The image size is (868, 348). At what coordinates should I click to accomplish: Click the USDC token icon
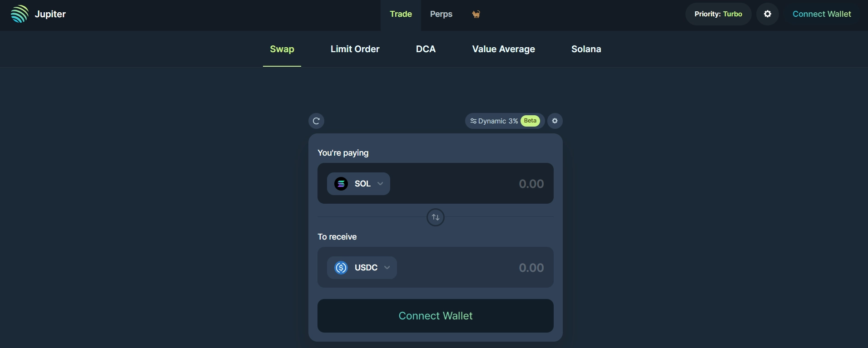point(341,268)
